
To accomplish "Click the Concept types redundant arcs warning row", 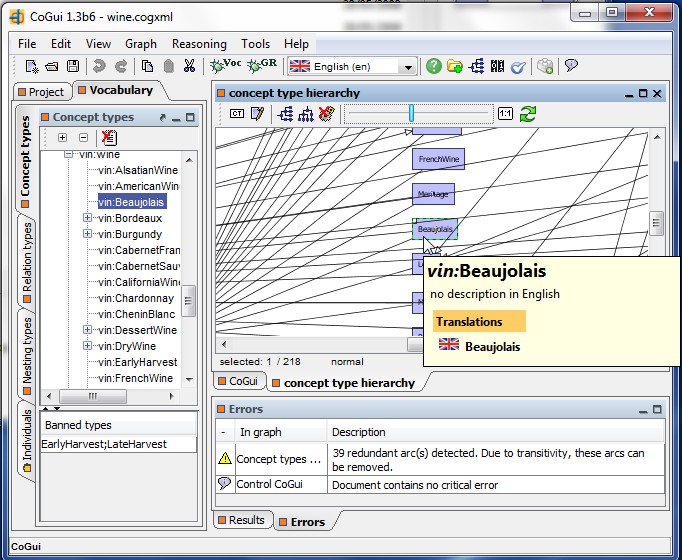I will click(440, 460).
